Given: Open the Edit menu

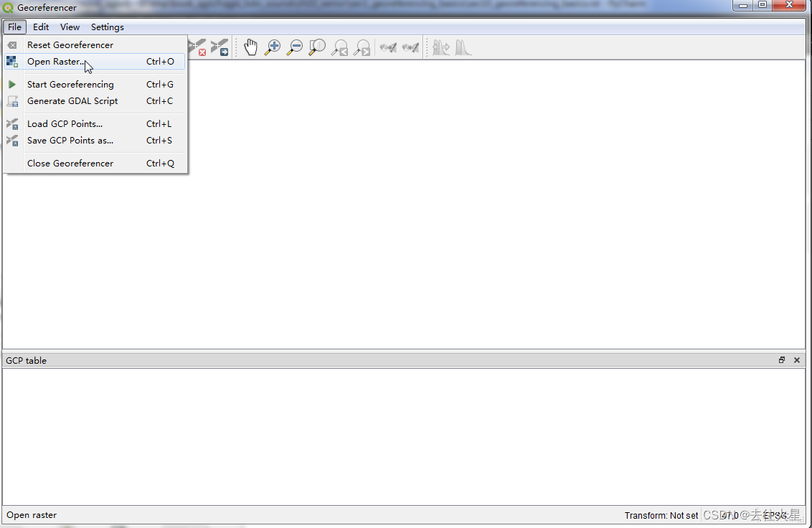Looking at the screenshot, I should [x=41, y=27].
